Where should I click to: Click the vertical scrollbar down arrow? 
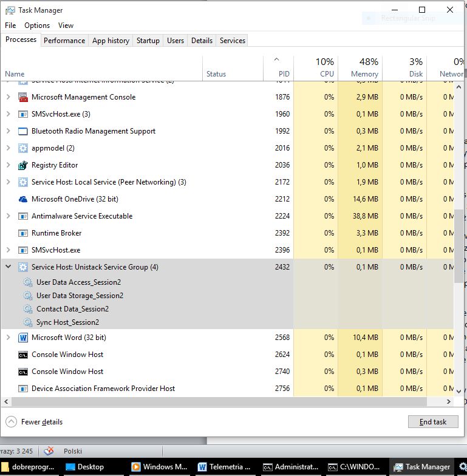point(459,391)
